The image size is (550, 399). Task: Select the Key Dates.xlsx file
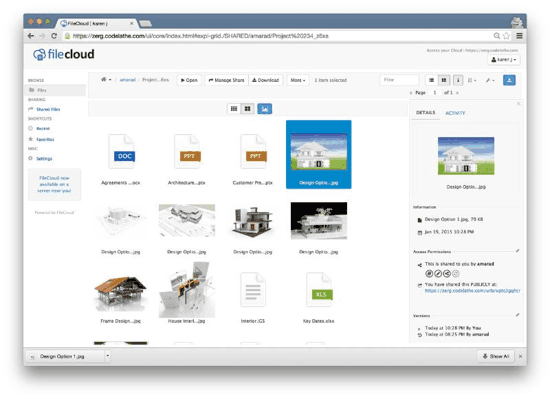[318, 297]
